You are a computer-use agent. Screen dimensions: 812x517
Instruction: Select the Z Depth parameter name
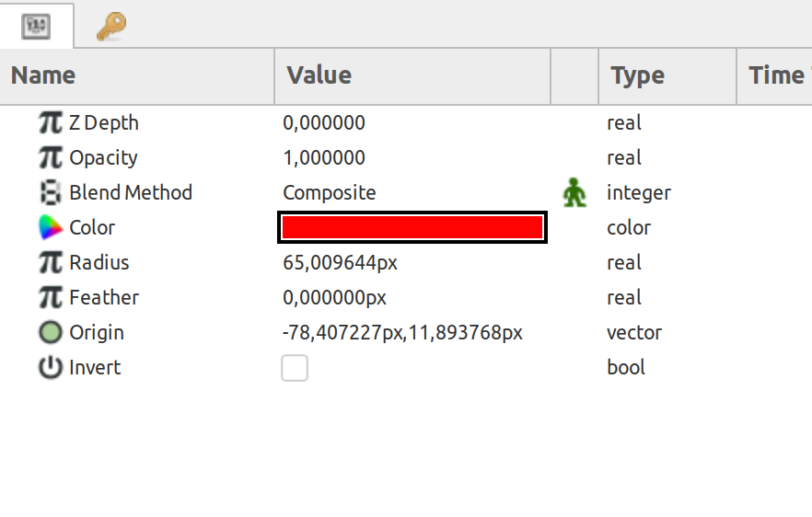pyautogui.click(x=103, y=123)
